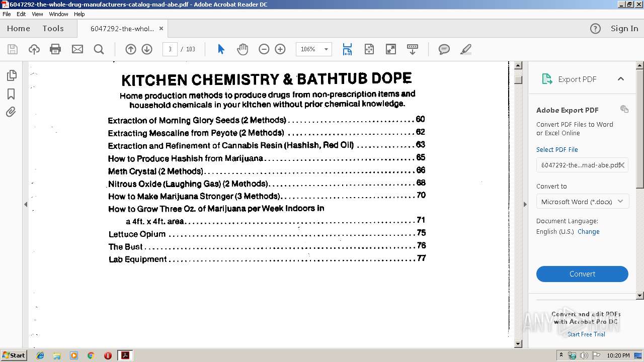This screenshot has width=644, height=362.
Task: Click the copy icon beside Adobe Export PDF
Action: [624, 109]
